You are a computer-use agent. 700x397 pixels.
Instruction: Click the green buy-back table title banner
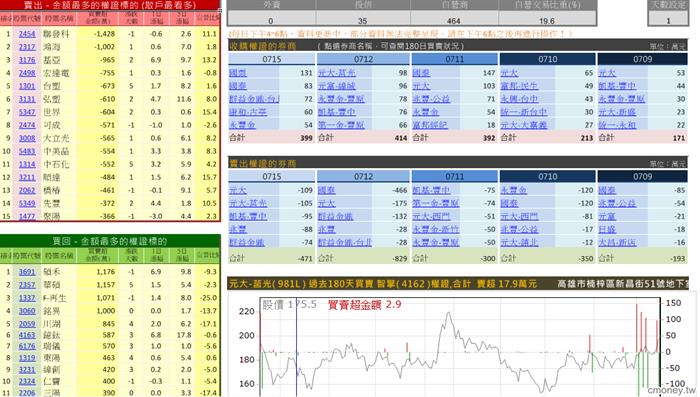(110, 241)
